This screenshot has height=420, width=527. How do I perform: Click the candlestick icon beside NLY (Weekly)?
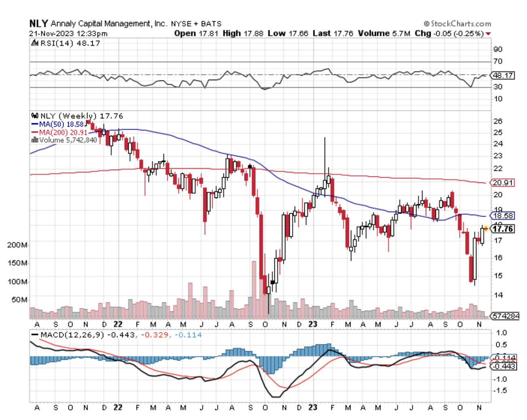(x=35, y=116)
